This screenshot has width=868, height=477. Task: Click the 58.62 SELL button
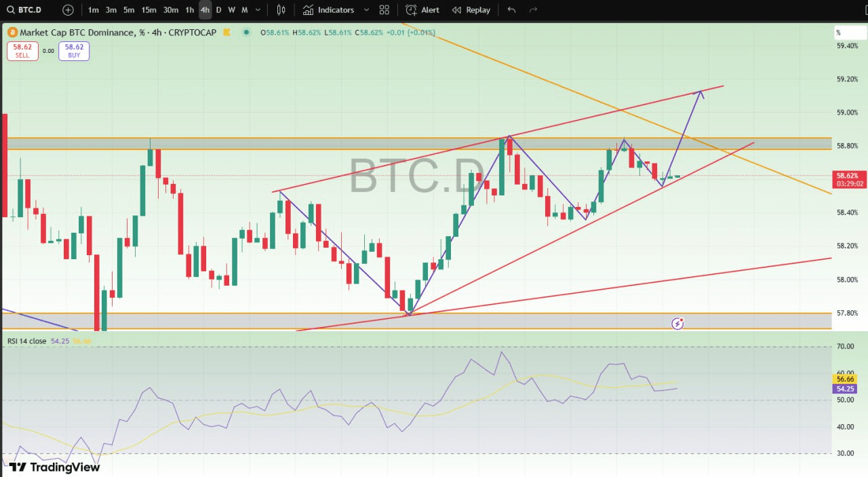(x=22, y=51)
